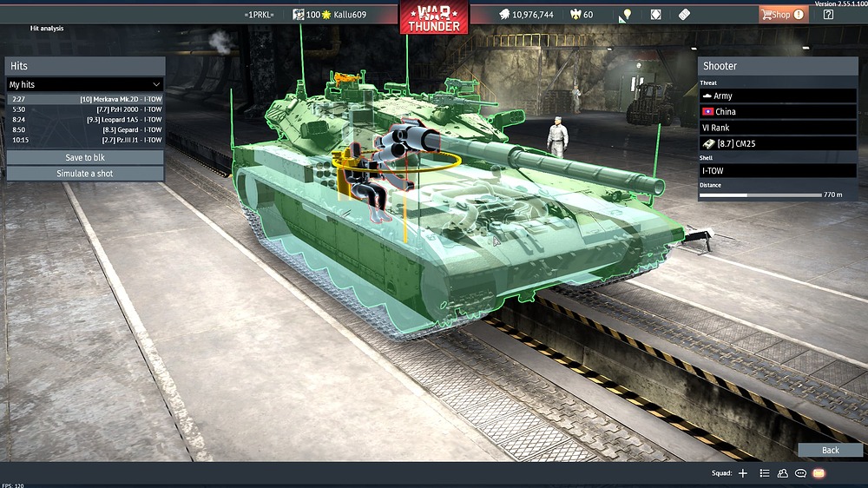Image resolution: width=868 pixels, height=488 pixels.
Task: Open the China country selector
Action: tap(778, 111)
